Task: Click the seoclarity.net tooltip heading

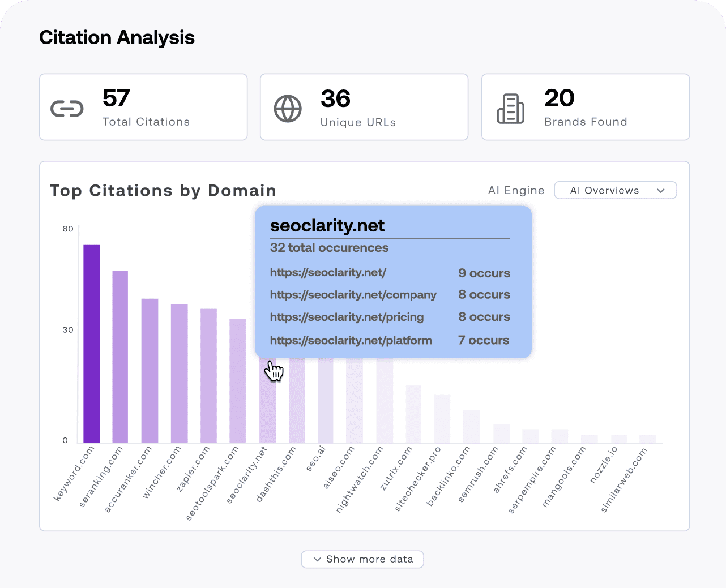Action: pos(327,225)
